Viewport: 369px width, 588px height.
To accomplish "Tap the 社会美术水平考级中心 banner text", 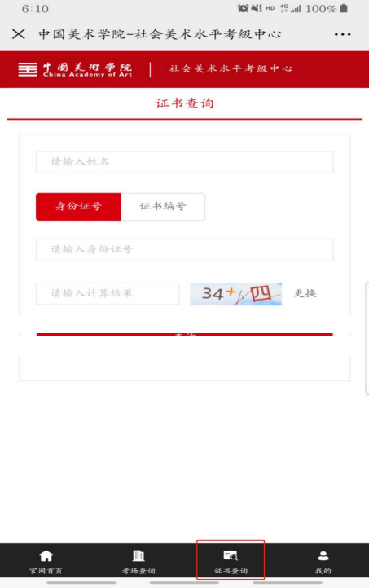I will tap(231, 69).
